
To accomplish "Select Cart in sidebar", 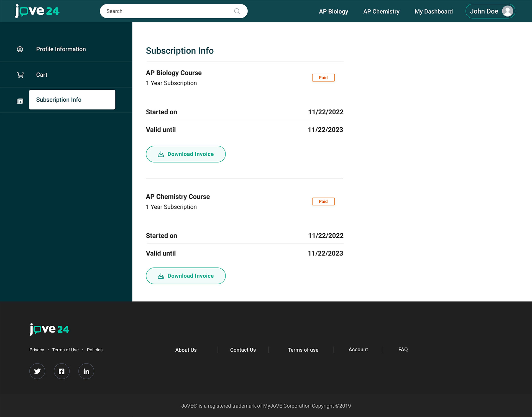I will tap(42, 75).
